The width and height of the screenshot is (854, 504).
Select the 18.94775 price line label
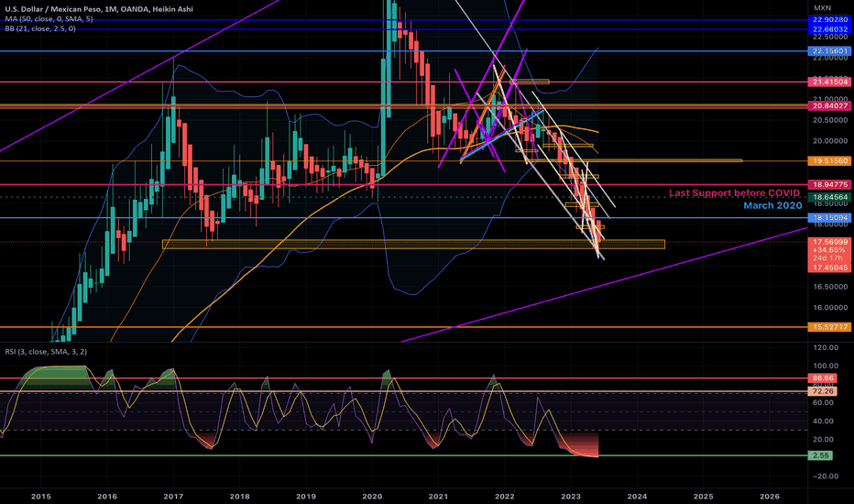pos(830,185)
